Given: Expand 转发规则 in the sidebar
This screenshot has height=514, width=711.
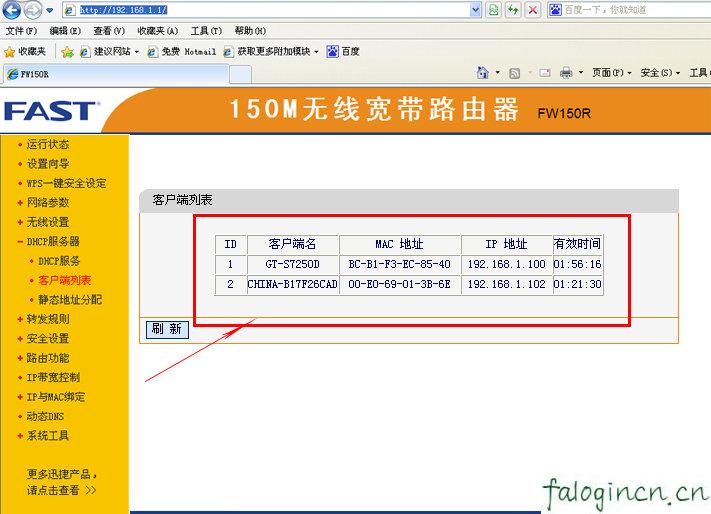Looking at the screenshot, I should pyautogui.click(x=48, y=319).
